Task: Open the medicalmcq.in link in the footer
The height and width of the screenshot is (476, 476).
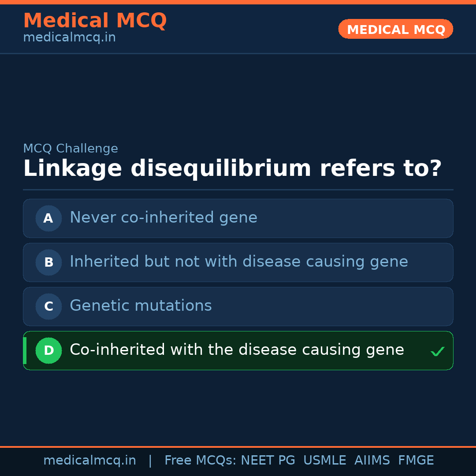Action: coord(89,461)
